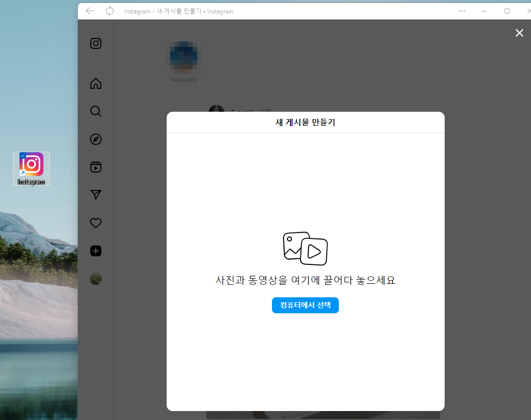Close the 새 게시물 만들기 dialog
The image size is (531, 420).
click(x=519, y=33)
